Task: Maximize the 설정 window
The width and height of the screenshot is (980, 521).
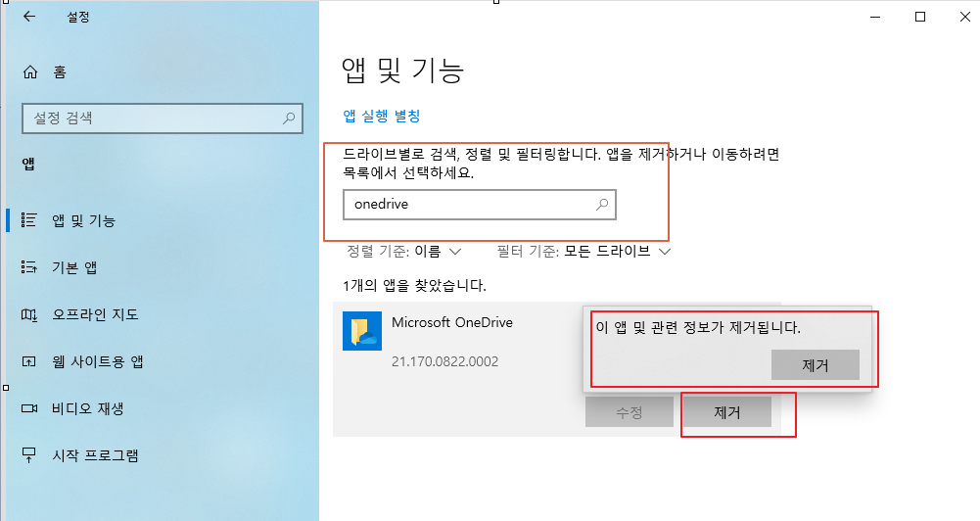Action: click(x=920, y=17)
